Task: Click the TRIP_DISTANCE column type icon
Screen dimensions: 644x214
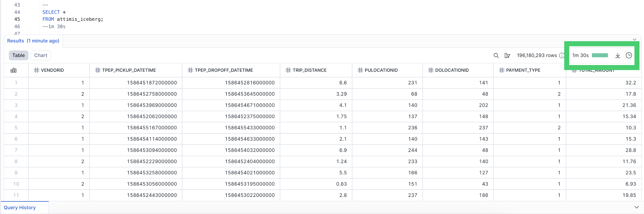Action: point(288,70)
